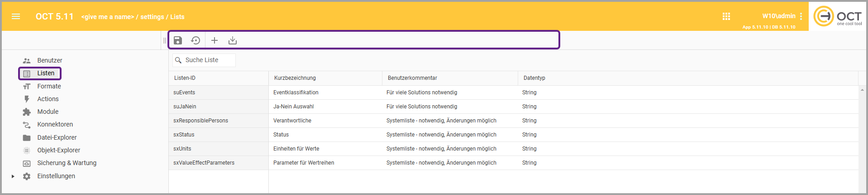Viewport: 868px width, 195px height.
Task: Expand the Einstellungen tree node
Action: pyautogui.click(x=13, y=176)
